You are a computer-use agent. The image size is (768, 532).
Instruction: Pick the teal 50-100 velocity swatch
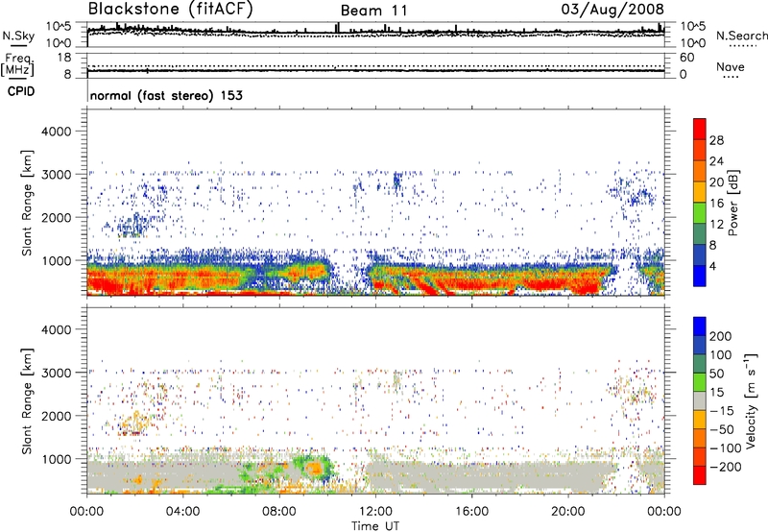point(700,364)
